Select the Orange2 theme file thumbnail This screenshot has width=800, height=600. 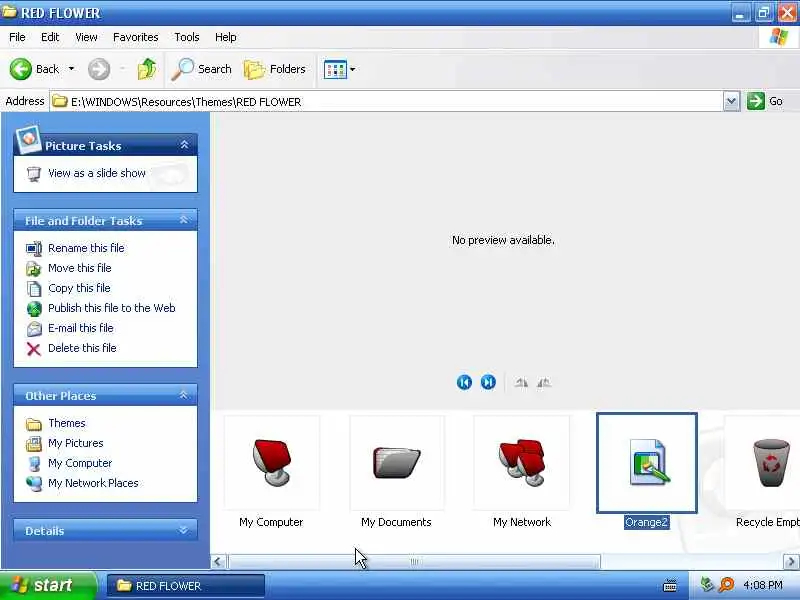(x=647, y=463)
